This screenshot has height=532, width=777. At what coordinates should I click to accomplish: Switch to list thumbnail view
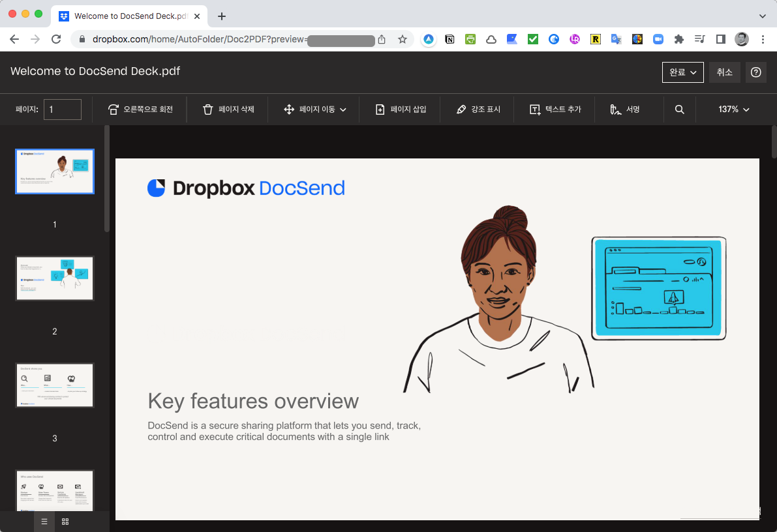(x=44, y=522)
